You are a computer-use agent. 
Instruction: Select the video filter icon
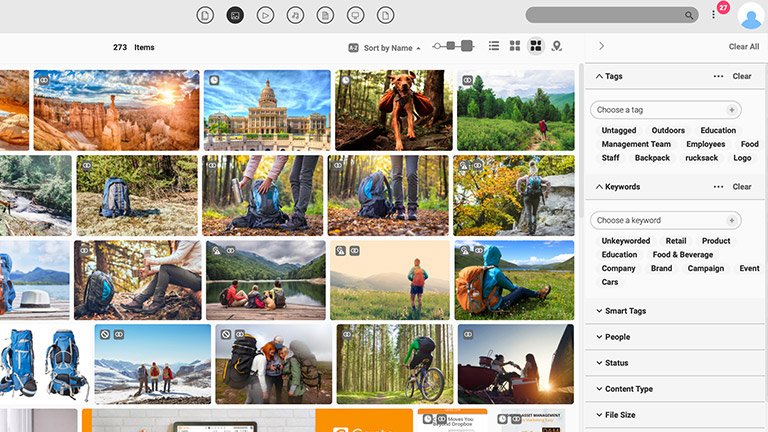pos(265,16)
